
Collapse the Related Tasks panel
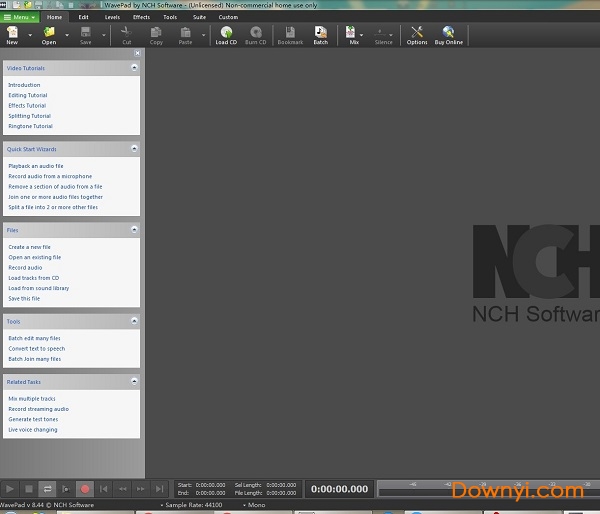(134, 381)
